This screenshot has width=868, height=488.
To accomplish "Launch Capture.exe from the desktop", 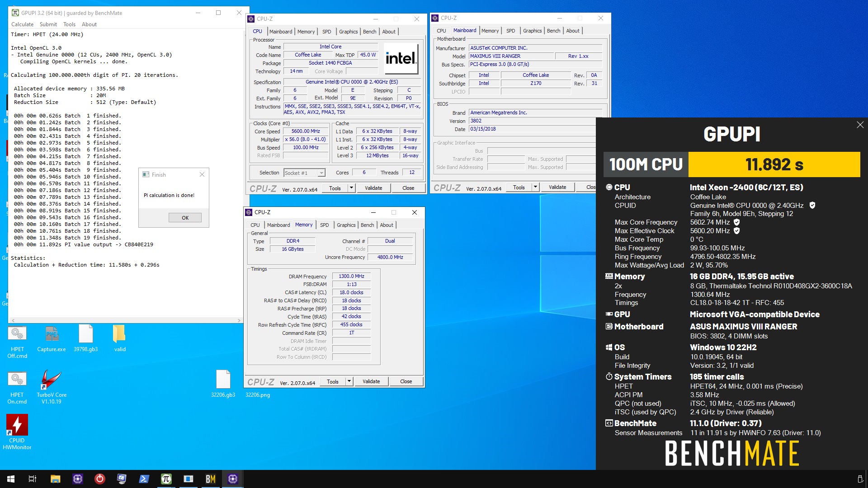I will [52, 339].
